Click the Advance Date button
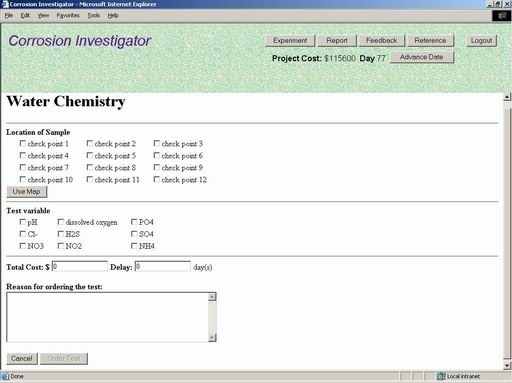Screen dimensions: 512x383 (x=422, y=57)
